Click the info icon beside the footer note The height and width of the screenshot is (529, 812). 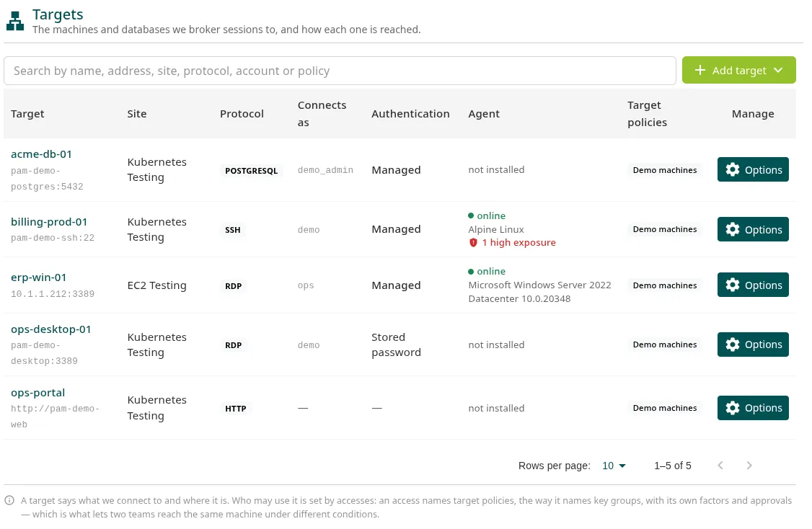click(9, 500)
